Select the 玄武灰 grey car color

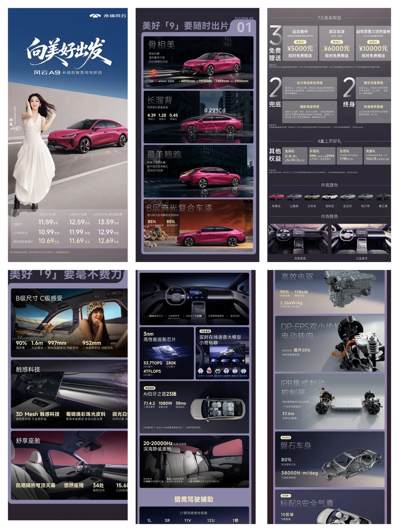(348, 197)
